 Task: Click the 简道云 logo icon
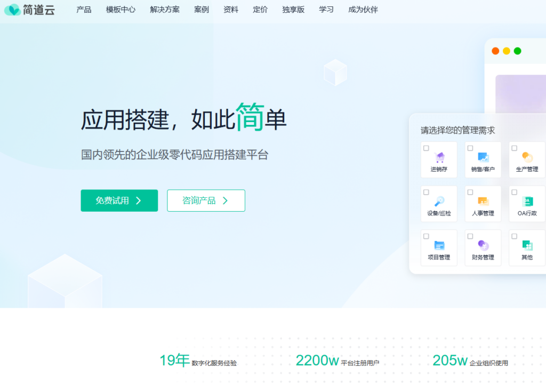pos(12,10)
